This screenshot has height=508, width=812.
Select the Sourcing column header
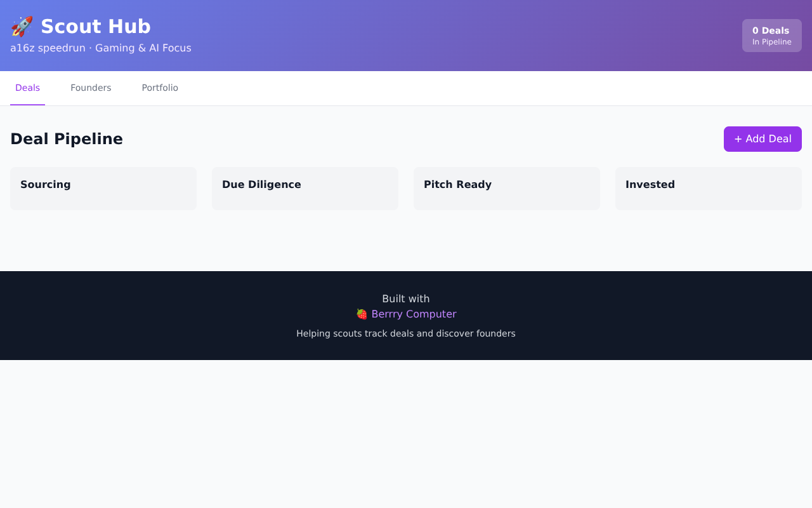(x=45, y=184)
